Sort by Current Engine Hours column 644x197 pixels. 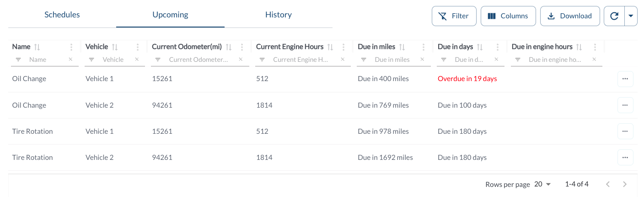pyautogui.click(x=330, y=47)
